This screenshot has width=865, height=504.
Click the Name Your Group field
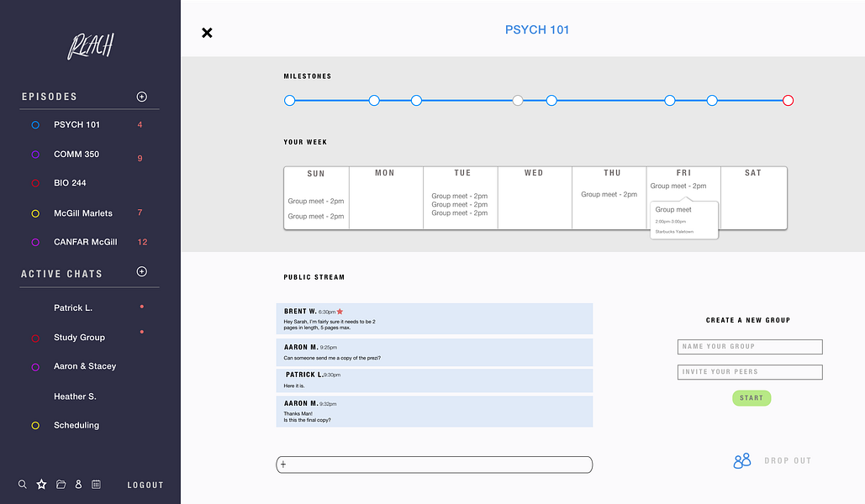(x=750, y=347)
